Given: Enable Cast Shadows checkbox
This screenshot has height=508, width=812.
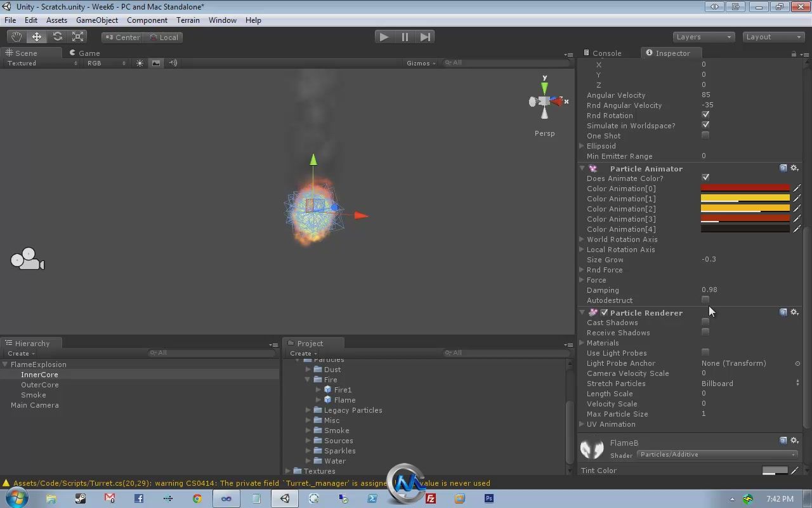Looking at the screenshot, I should point(705,322).
